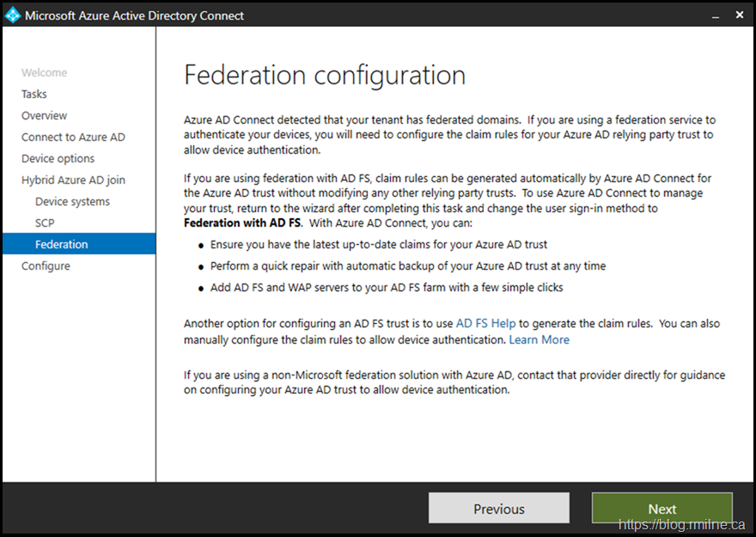Jump to Hybrid Azure AD join step
This screenshot has width=756, height=537.
pos(73,180)
